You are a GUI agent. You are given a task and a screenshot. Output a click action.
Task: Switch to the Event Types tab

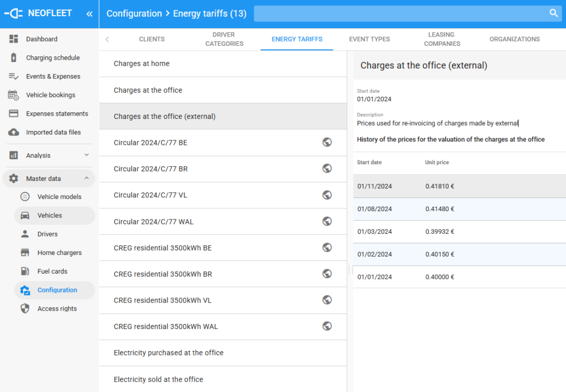[369, 39]
